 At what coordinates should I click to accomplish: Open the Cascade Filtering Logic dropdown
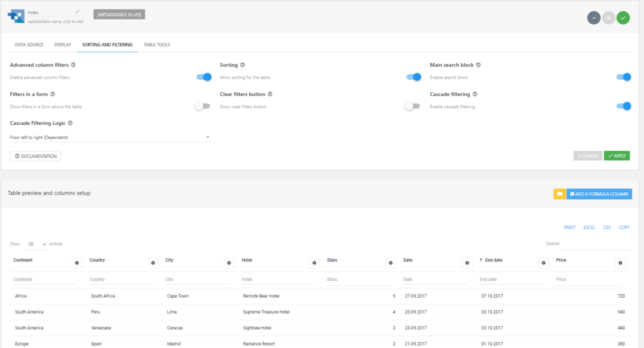[x=109, y=138]
